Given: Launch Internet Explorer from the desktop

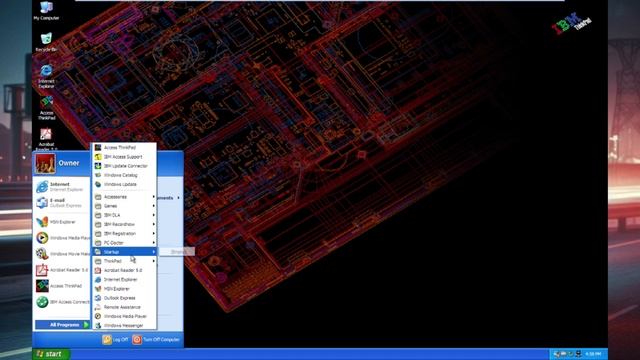Looking at the screenshot, I should tap(46, 76).
